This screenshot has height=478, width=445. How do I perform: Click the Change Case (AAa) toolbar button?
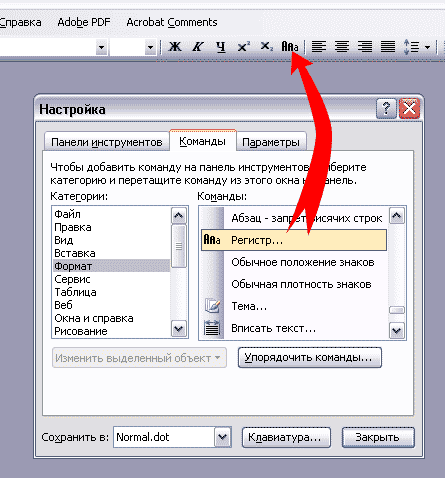290,47
